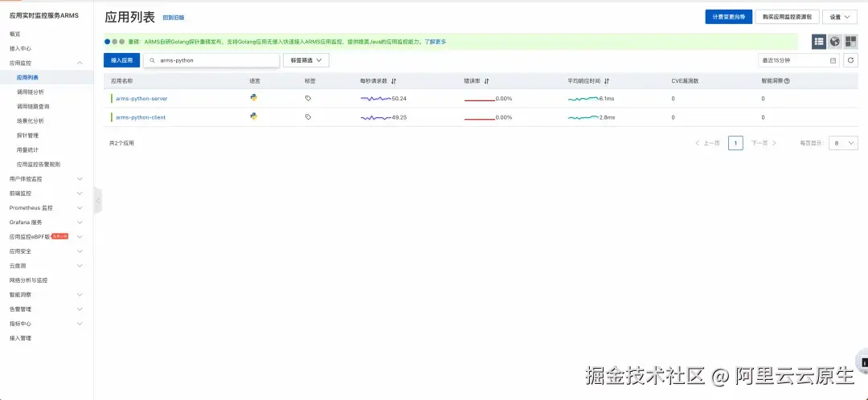
Task: Go to 下一页 in pagination
Action: pyautogui.click(x=764, y=143)
